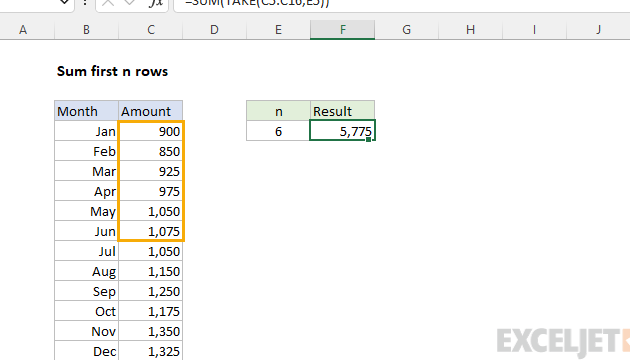Select the result cell "5,775"
This screenshot has height=360, width=630.
pyautogui.click(x=342, y=131)
